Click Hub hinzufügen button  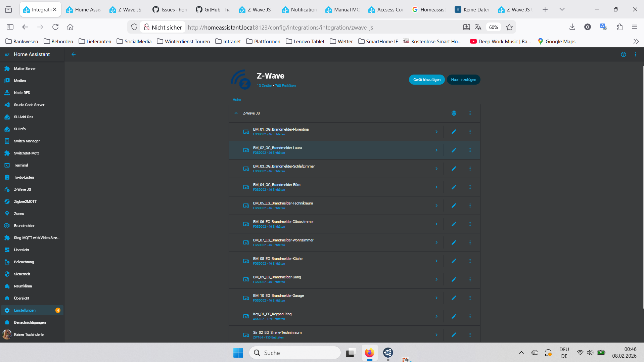point(463,80)
